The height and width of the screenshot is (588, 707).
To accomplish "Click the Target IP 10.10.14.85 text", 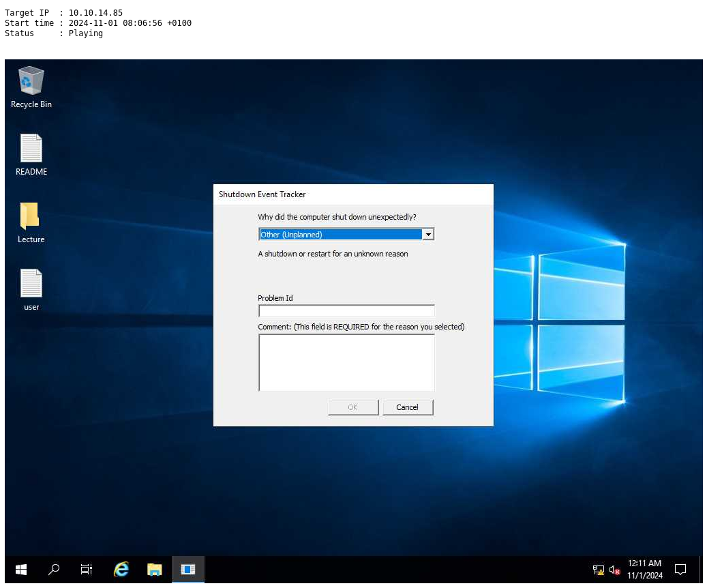I will coord(63,13).
